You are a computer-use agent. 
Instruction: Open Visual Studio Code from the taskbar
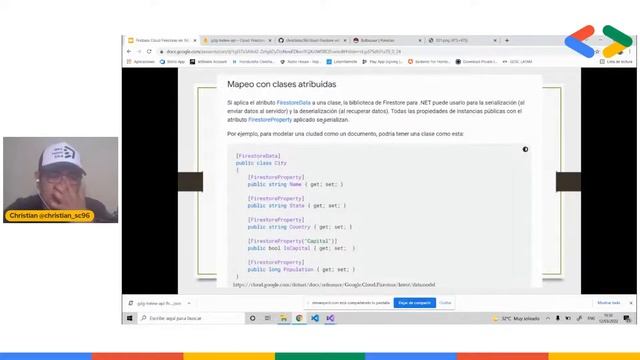click(315, 318)
